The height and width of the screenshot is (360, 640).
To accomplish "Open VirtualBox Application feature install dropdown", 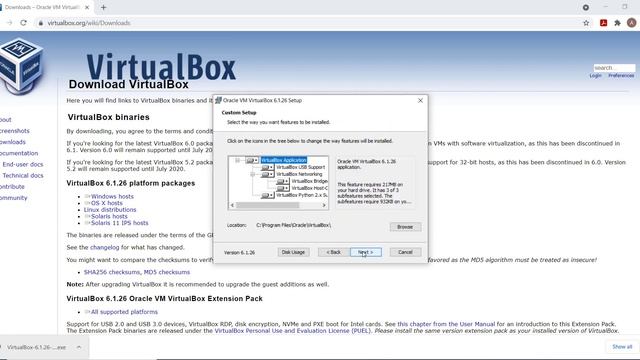I will pyautogui.click(x=252, y=160).
